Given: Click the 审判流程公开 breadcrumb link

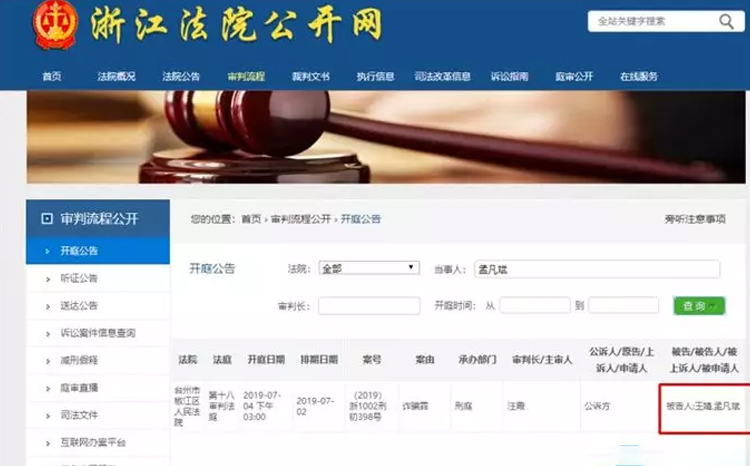Looking at the screenshot, I should pos(301,219).
